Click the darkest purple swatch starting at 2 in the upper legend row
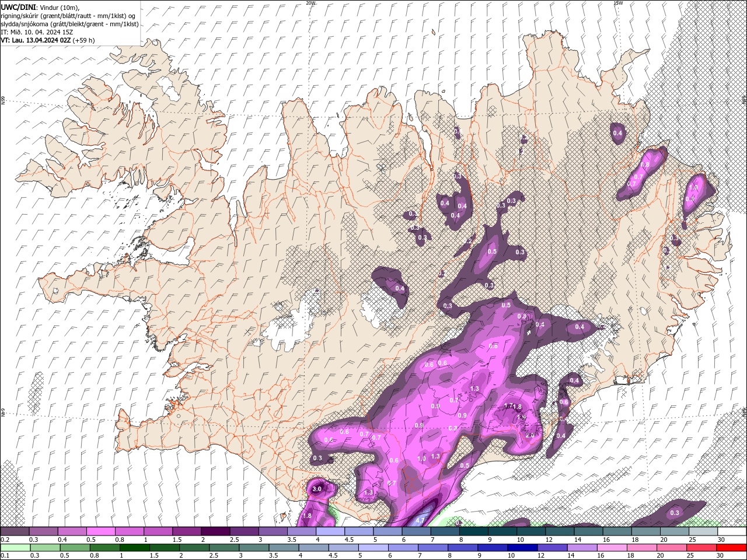This screenshot has width=747, height=560. tap(215, 531)
